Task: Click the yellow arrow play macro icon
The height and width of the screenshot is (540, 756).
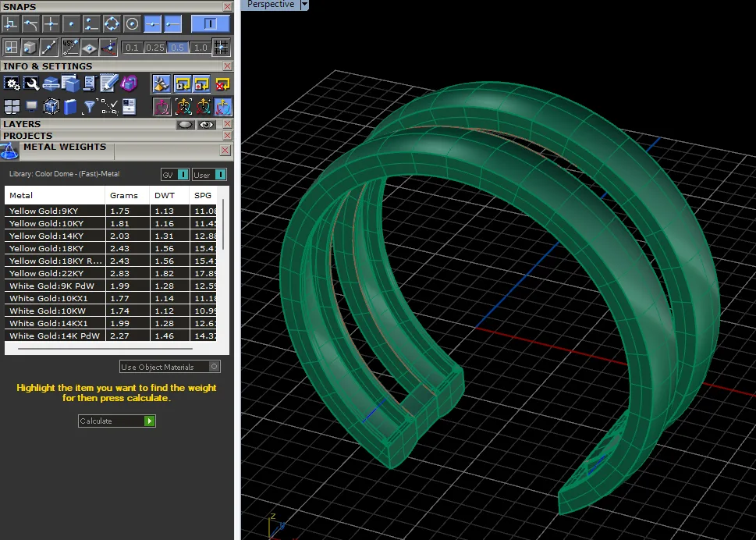Action: coord(183,84)
